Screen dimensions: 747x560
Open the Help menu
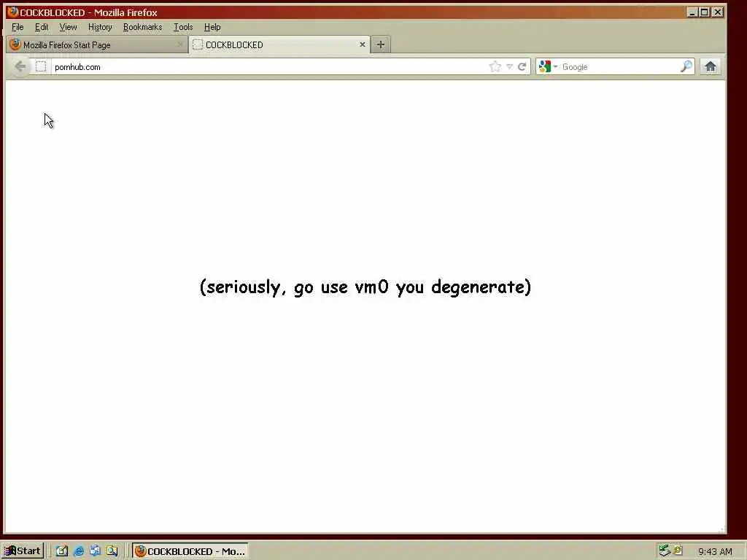pyautogui.click(x=212, y=27)
